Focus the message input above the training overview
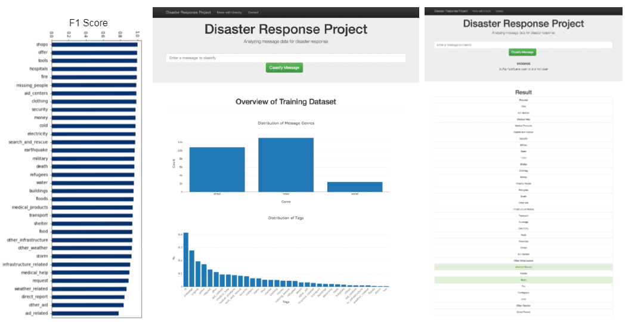The height and width of the screenshot is (322, 644). point(286,58)
